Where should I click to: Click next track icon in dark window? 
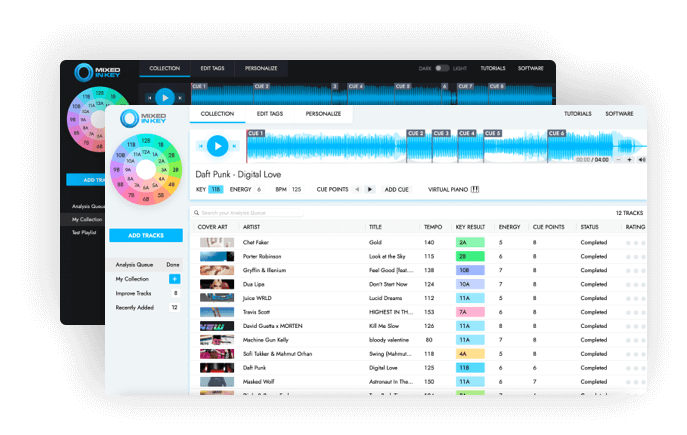coord(180,98)
